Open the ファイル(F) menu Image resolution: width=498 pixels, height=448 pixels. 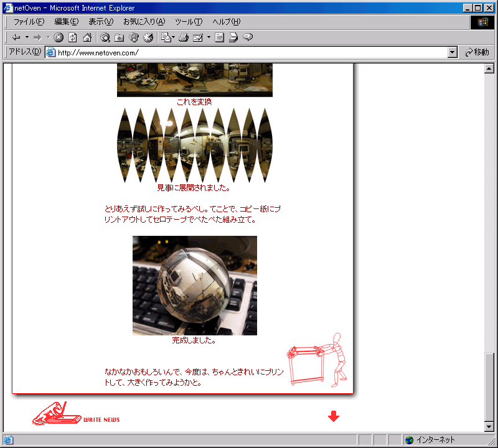coord(29,22)
